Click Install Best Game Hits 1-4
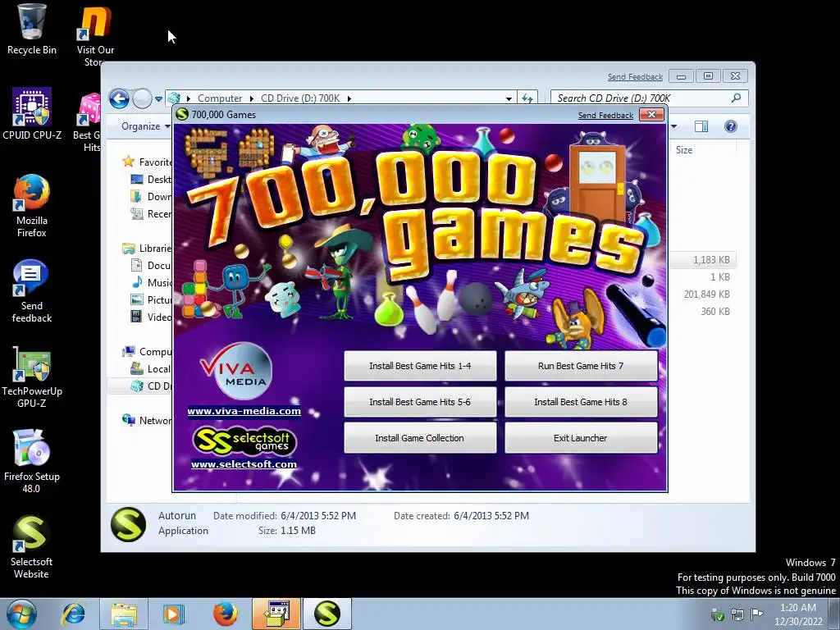The height and width of the screenshot is (630, 840). 420,366
